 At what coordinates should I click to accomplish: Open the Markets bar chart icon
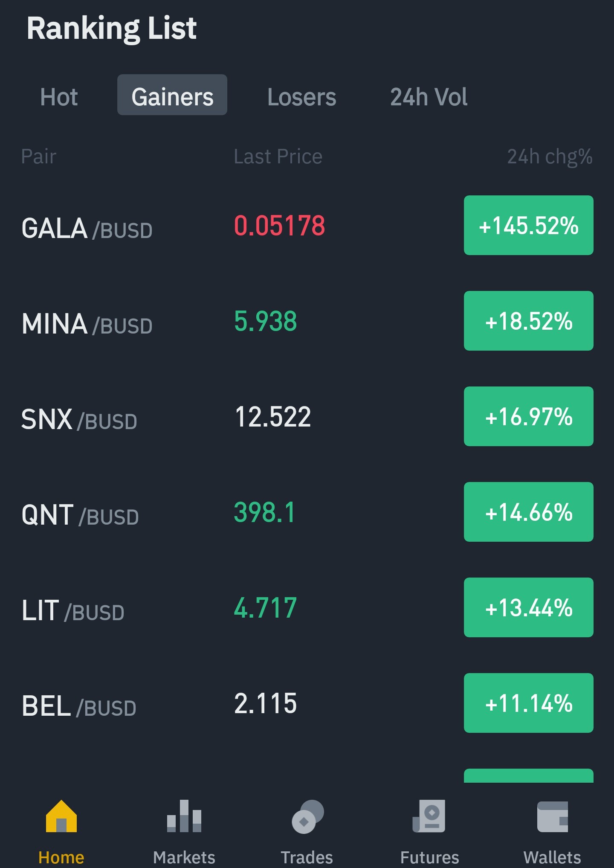click(x=184, y=816)
